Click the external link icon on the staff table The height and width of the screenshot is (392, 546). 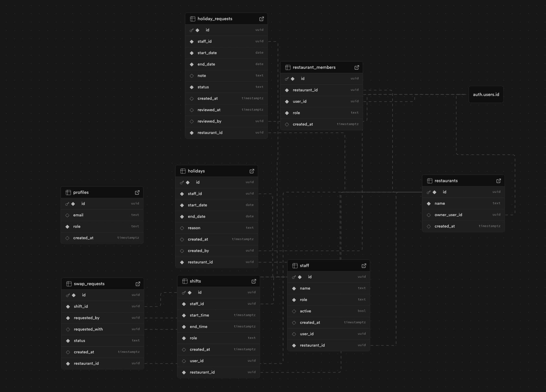[364, 265]
